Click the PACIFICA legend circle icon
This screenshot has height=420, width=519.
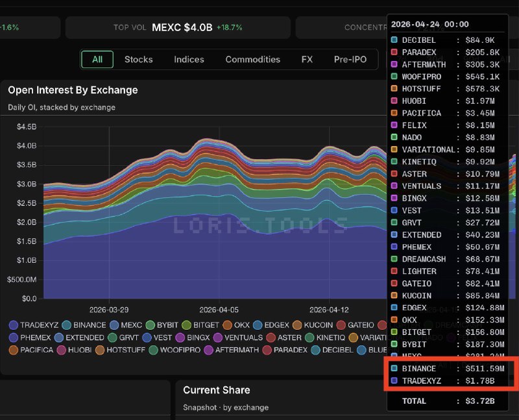tap(14, 350)
